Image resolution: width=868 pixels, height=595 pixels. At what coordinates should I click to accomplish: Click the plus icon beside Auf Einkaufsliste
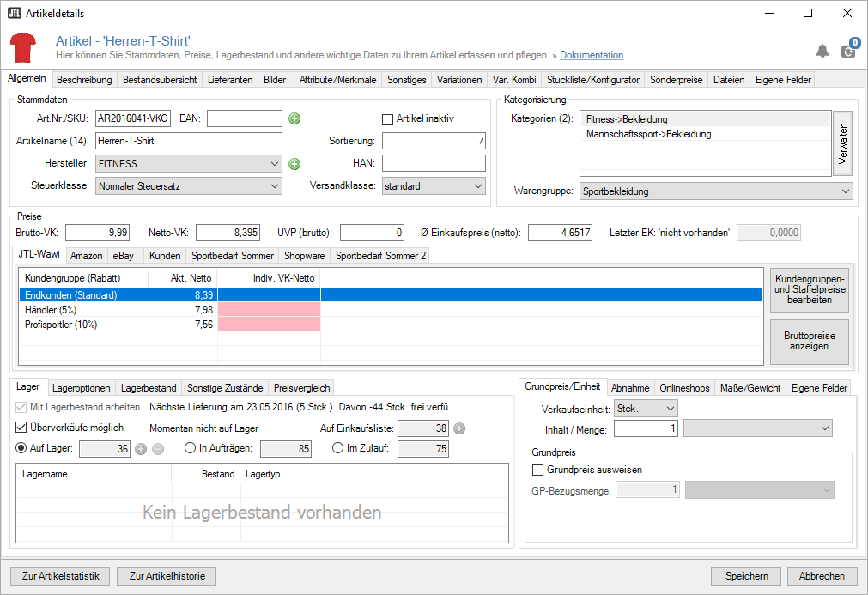(459, 428)
